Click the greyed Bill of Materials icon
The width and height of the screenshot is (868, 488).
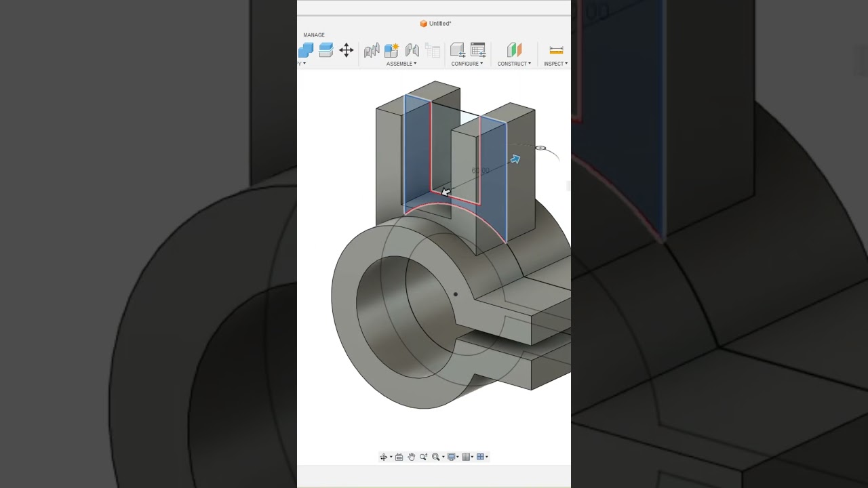point(433,50)
